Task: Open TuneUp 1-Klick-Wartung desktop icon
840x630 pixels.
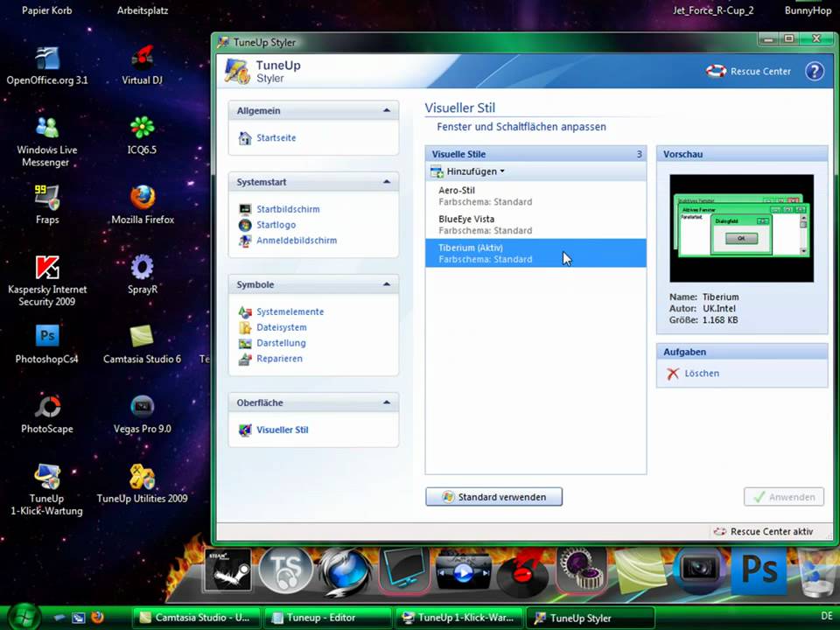Action: pos(47,490)
